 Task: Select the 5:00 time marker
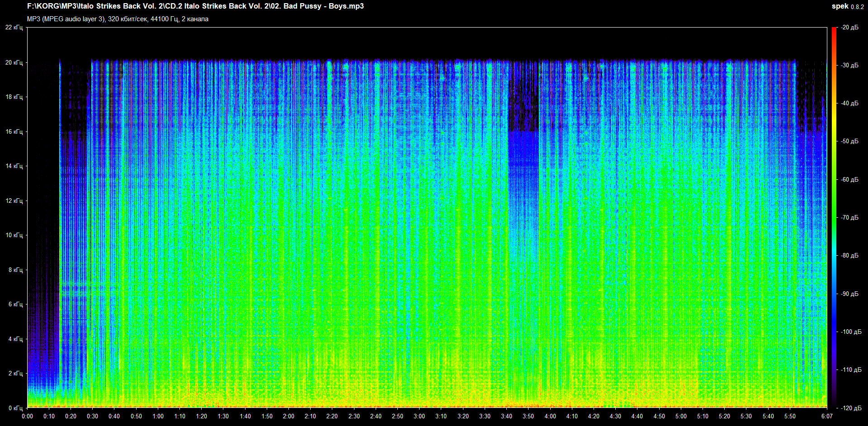click(681, 416)
